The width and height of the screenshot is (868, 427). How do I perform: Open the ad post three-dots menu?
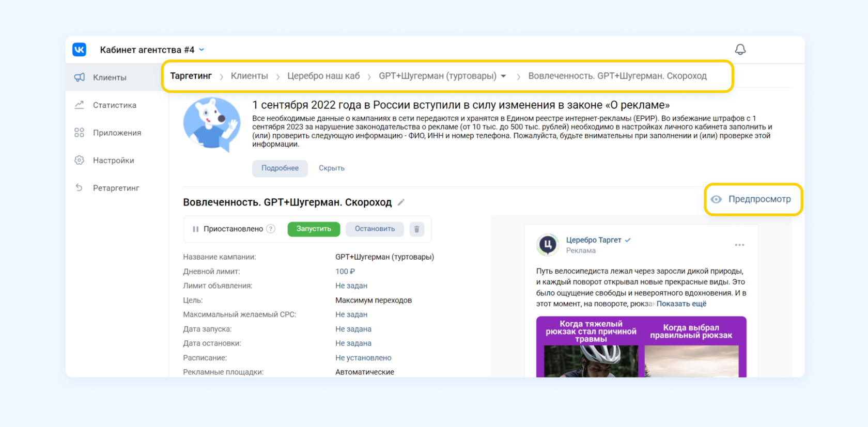click(x=740, y=245)
